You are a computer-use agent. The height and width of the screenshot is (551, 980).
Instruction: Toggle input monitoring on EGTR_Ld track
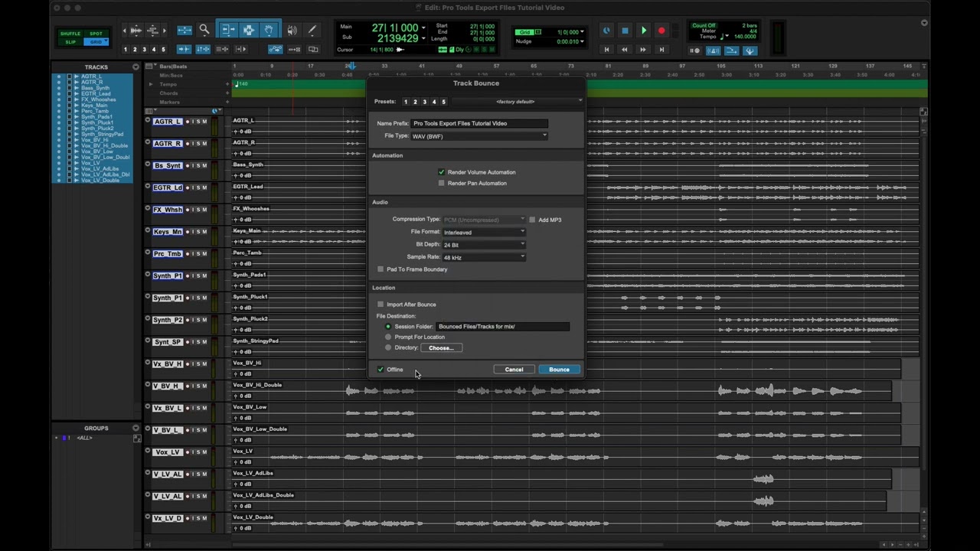point(194,187)
